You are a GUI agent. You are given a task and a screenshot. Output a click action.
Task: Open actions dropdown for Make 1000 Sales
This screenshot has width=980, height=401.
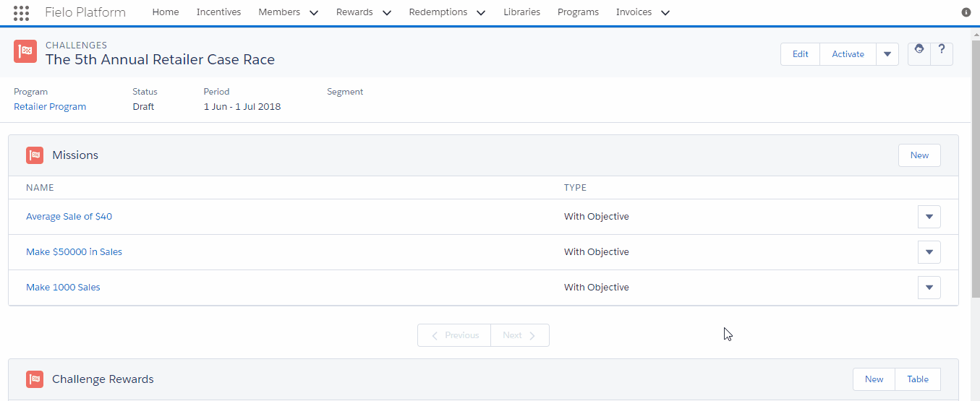tap(929, 288)
